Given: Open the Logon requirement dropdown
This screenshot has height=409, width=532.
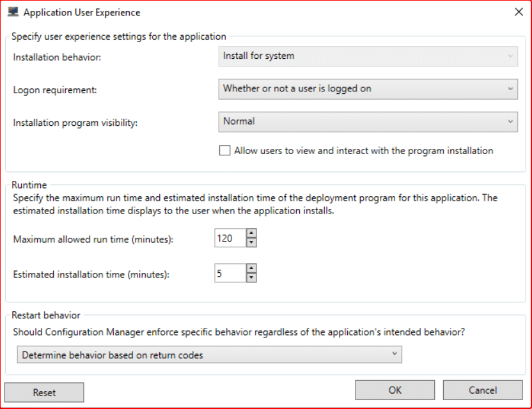Looking at the screenshot, I should coord(368,89).
